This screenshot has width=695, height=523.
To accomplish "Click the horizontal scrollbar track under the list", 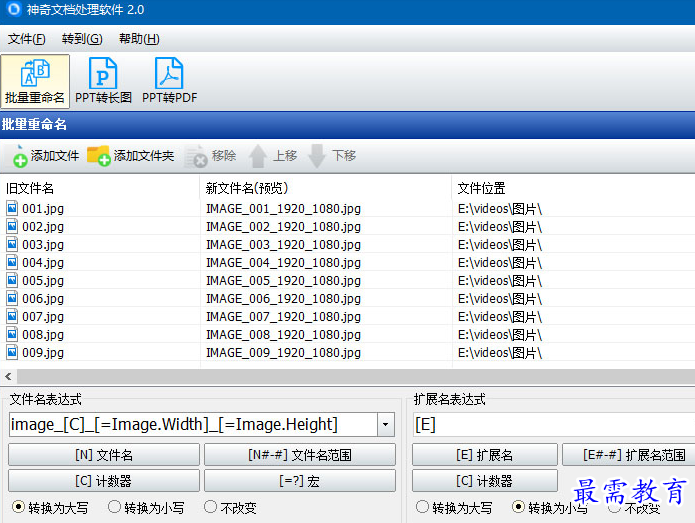I will (x=356, y=377).
